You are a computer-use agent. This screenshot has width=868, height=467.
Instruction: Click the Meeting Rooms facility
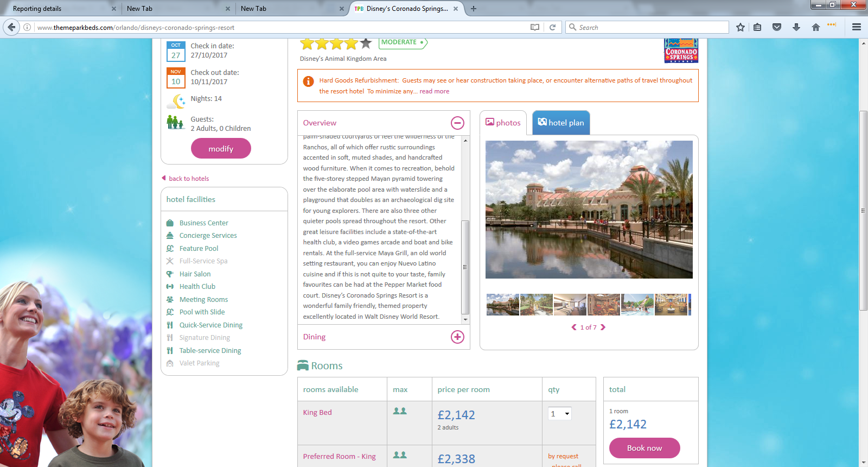(203, 300)
